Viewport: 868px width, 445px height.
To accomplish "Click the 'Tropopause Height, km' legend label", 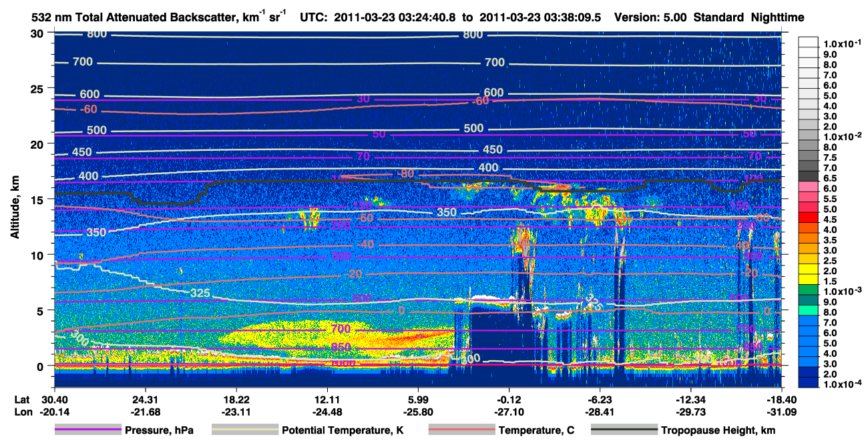I will (718, 430).
